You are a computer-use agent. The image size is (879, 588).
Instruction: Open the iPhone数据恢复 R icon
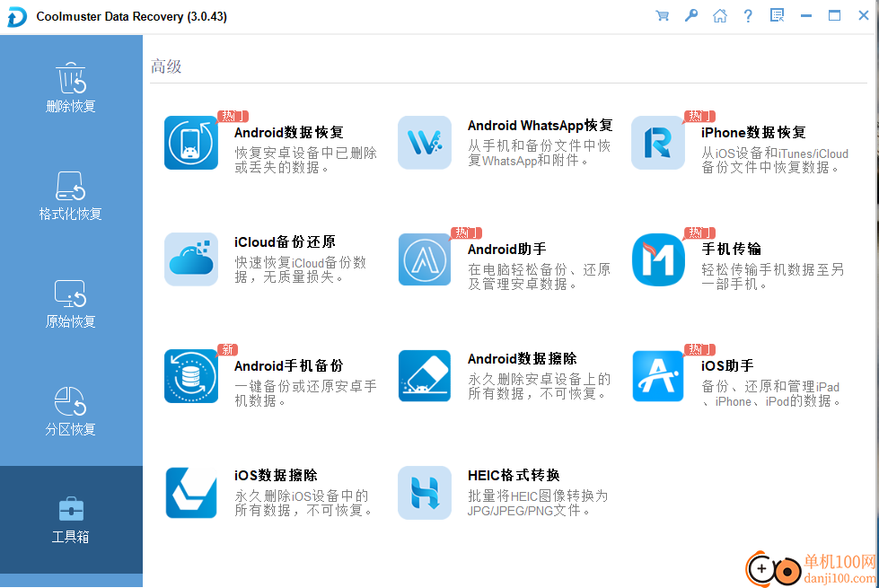pos(657,143)
